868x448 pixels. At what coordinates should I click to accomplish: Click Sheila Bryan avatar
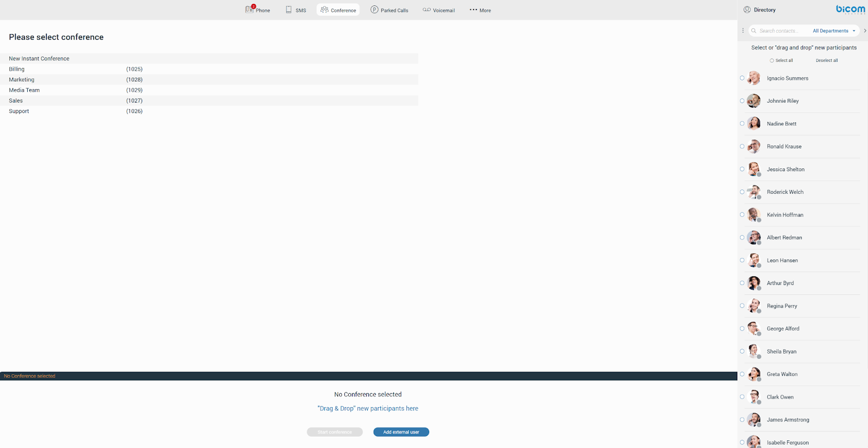754,352
